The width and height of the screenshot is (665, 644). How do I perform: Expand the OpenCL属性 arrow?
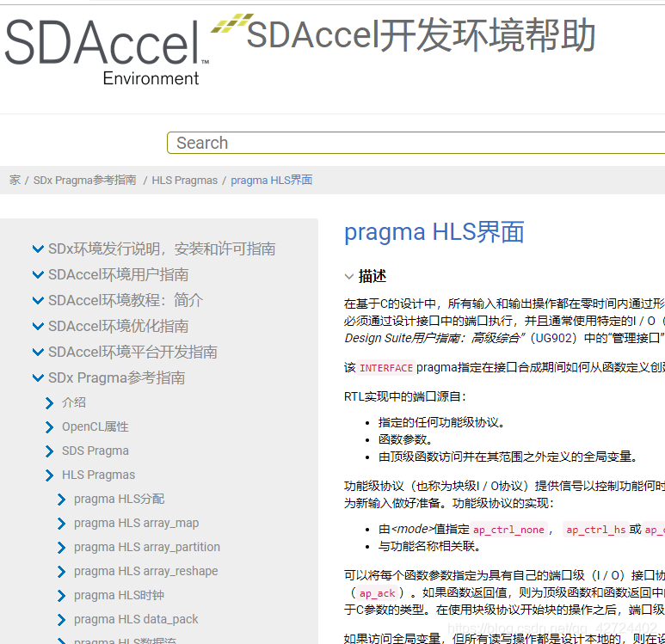[x=50, y=427]
